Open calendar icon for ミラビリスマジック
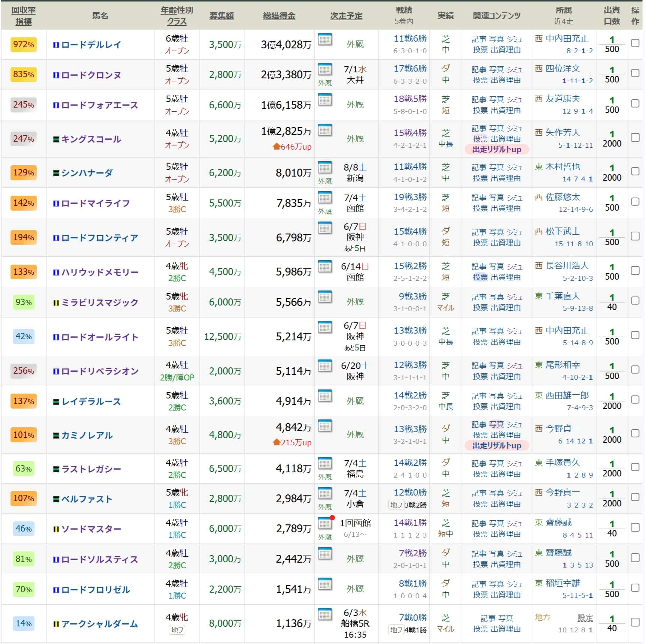645x644 pixels. 325,297
